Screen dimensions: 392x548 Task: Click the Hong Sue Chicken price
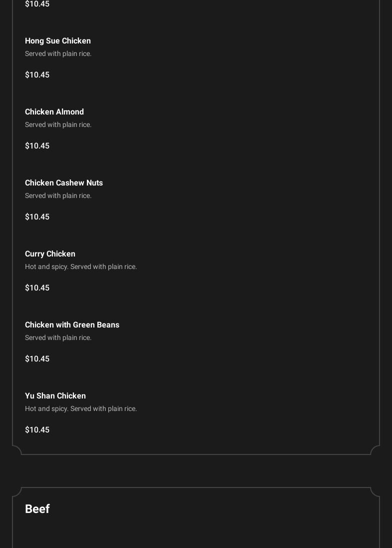pos(37,75)
